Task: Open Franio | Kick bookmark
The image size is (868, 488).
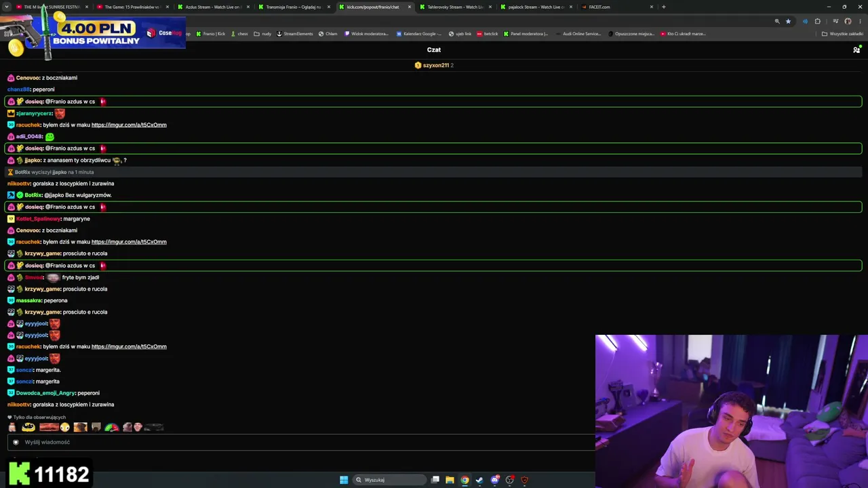Action: 210,33
